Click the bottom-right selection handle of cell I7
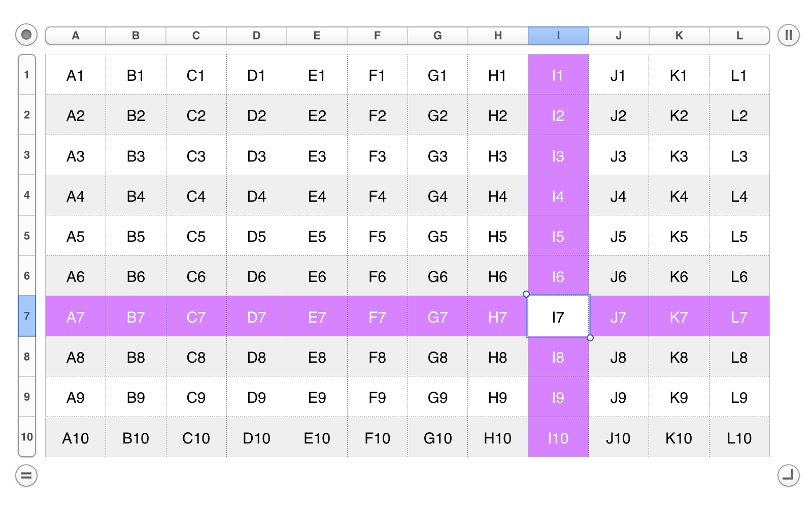 click(590, 338)
